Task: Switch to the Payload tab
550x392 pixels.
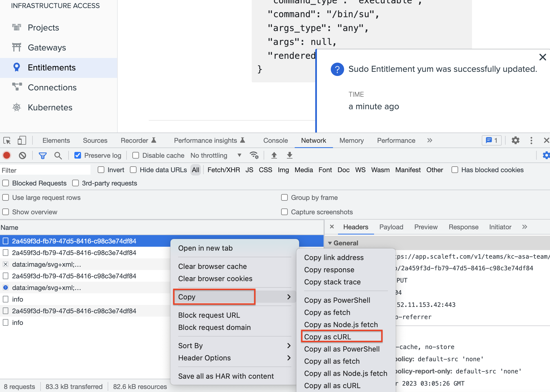Action: (391, 227)
